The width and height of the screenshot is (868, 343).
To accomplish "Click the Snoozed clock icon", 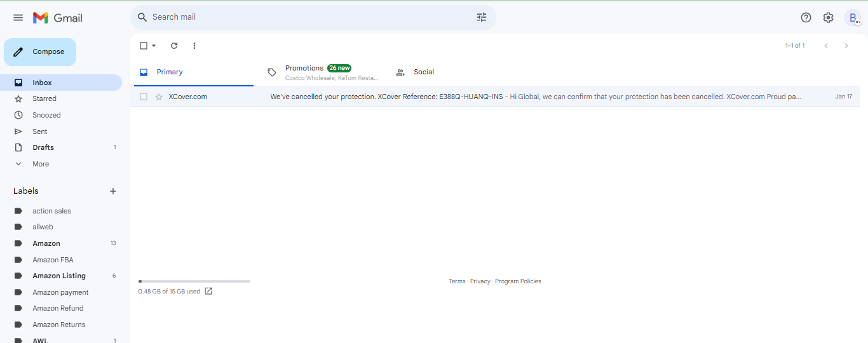I will pyautogui.click(x=18, y=115).
